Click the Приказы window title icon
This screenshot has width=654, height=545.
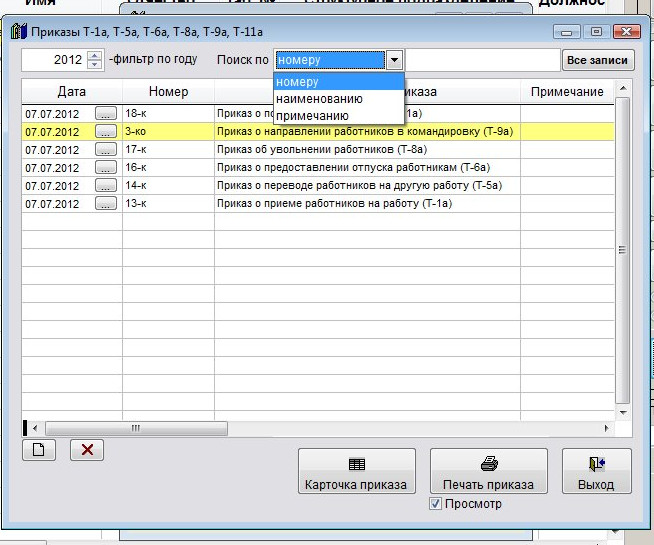point(19,32)
